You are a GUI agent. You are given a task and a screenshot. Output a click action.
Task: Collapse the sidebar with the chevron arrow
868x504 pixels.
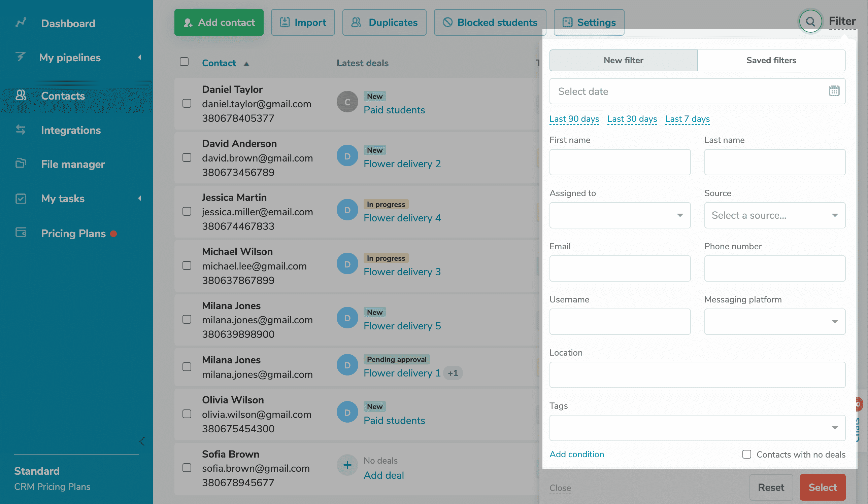coord(142,441)
